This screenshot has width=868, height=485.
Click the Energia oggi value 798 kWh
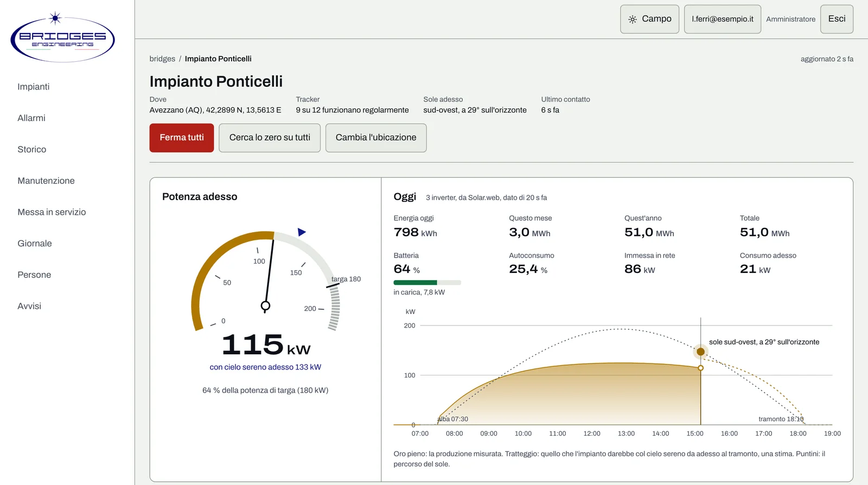pyautogui.click(x=415, y=233)
